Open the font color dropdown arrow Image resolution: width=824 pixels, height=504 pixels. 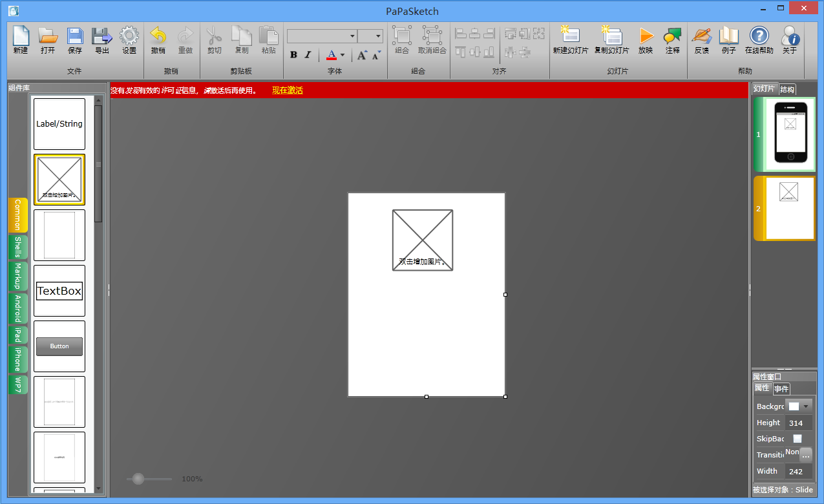343,55
